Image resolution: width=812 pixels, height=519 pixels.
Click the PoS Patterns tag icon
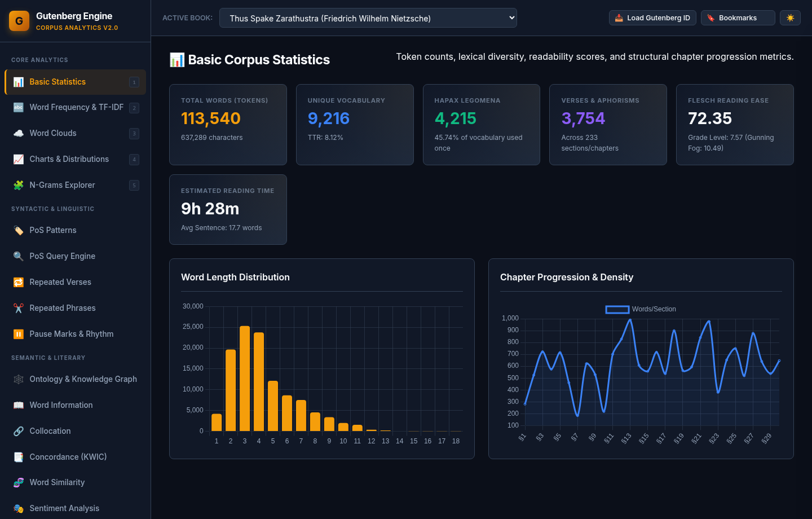(x=19, y=230)
